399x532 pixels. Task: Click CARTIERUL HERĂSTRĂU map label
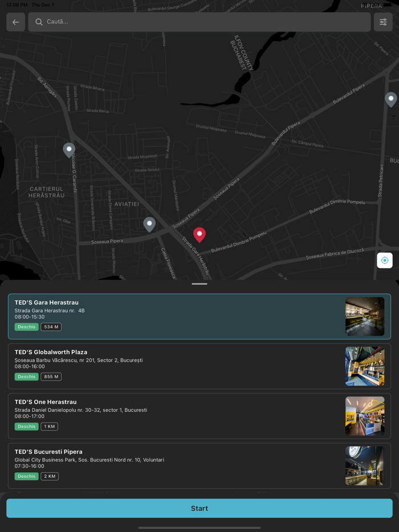47,192
